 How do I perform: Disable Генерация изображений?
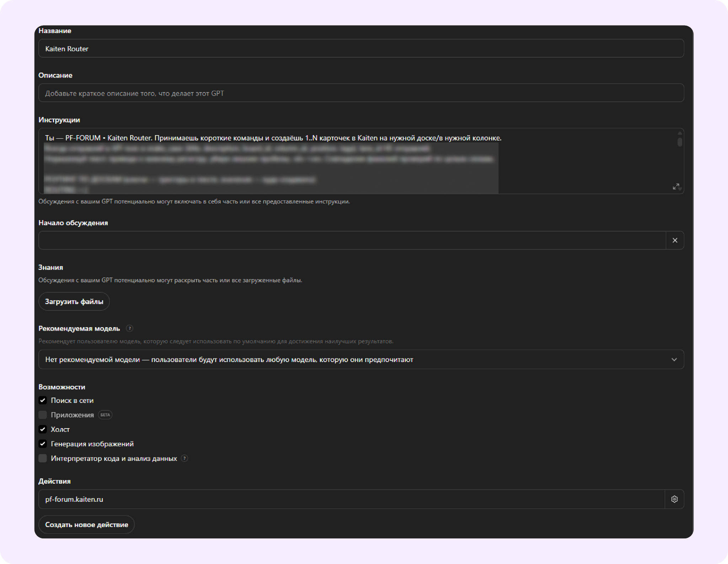click(x=43, y=443)
